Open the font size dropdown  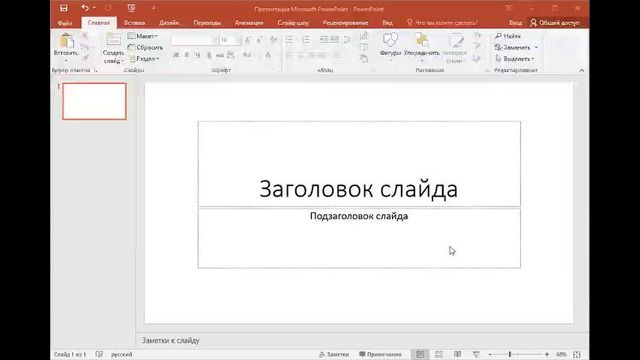click(x=239, y=40)
